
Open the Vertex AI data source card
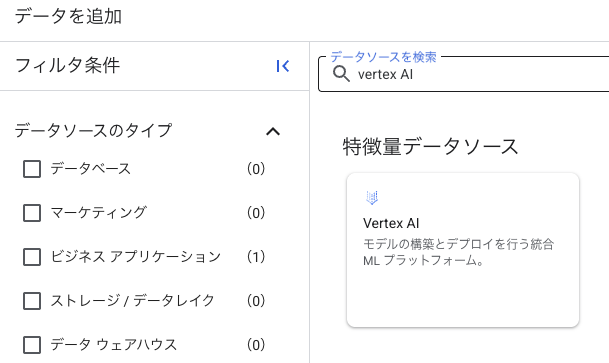[x=463, y=250]
